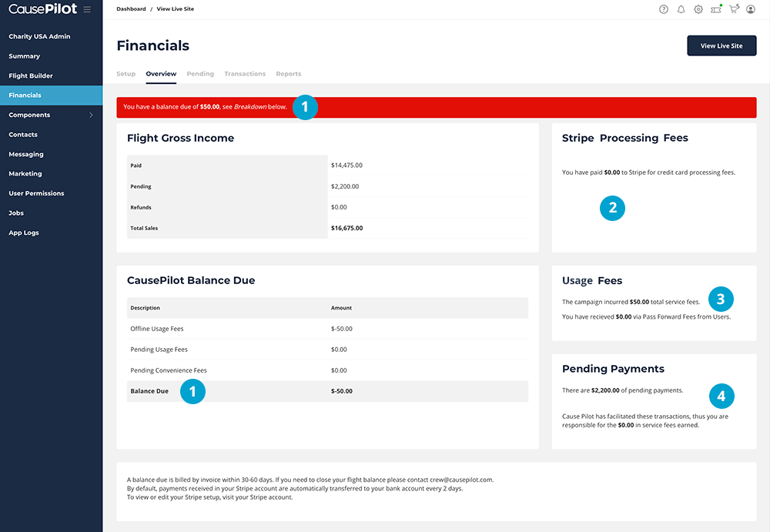The height and width of the screenshot is (532, 770).
Task: Select Financials in the sidebar
Action: click(51, 95)
